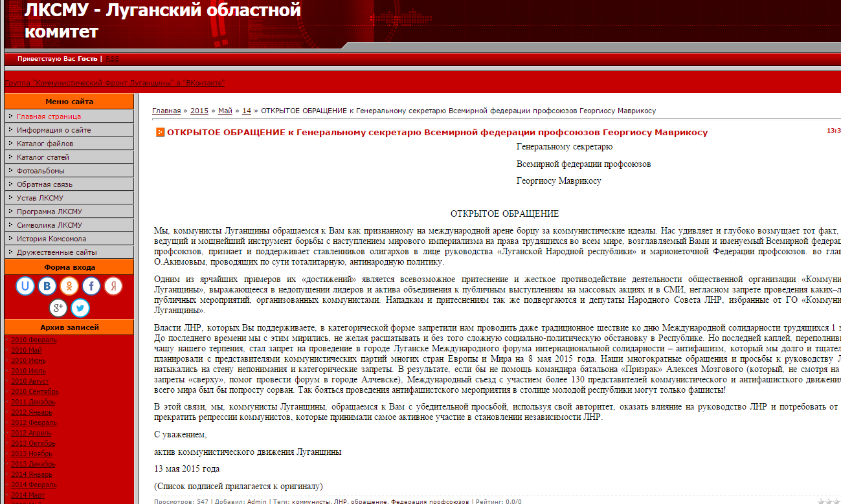Click the 'Admin' author link

[x=256, y=501]
